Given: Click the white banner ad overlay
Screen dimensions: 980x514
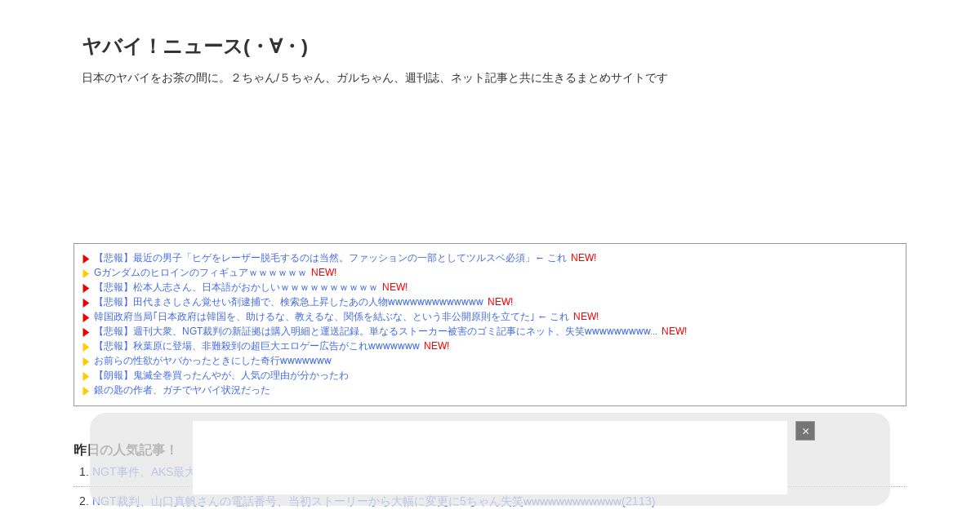Looking at the screenshot, I should (490, 458).
